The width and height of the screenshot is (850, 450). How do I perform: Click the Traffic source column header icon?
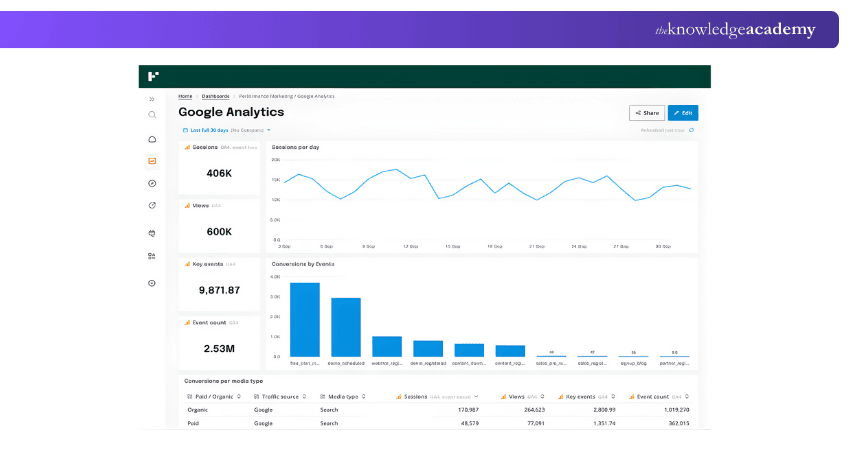coord(256,397)
